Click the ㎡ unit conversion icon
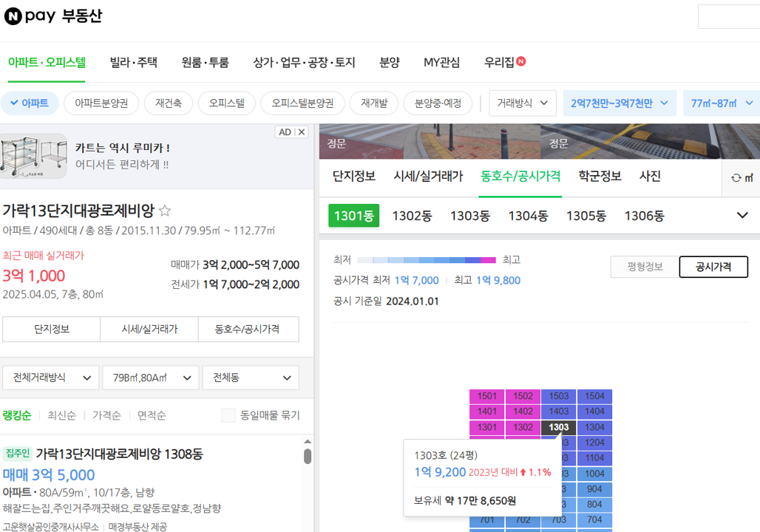Screen dimensions: 760x532 click(x=750, y=177)
